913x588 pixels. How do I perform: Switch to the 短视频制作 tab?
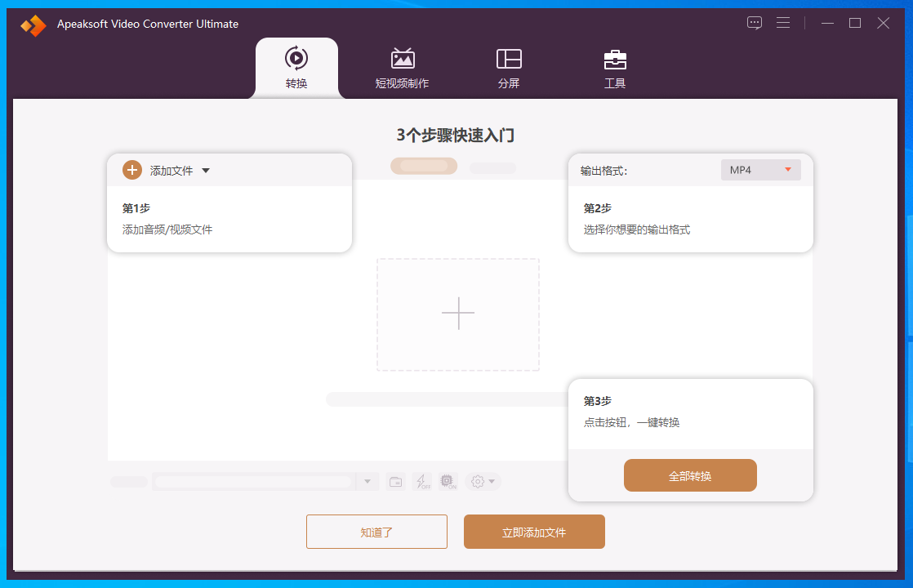coord(402,69)
